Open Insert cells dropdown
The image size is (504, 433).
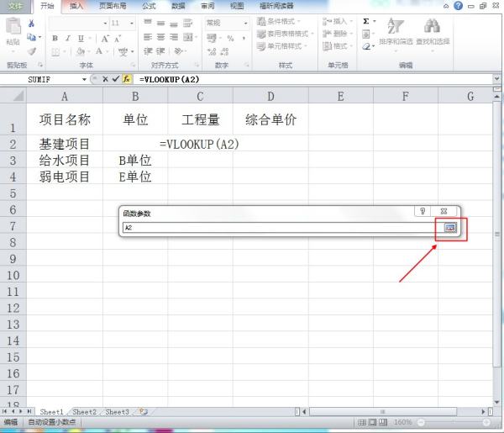tap(338, 21)
